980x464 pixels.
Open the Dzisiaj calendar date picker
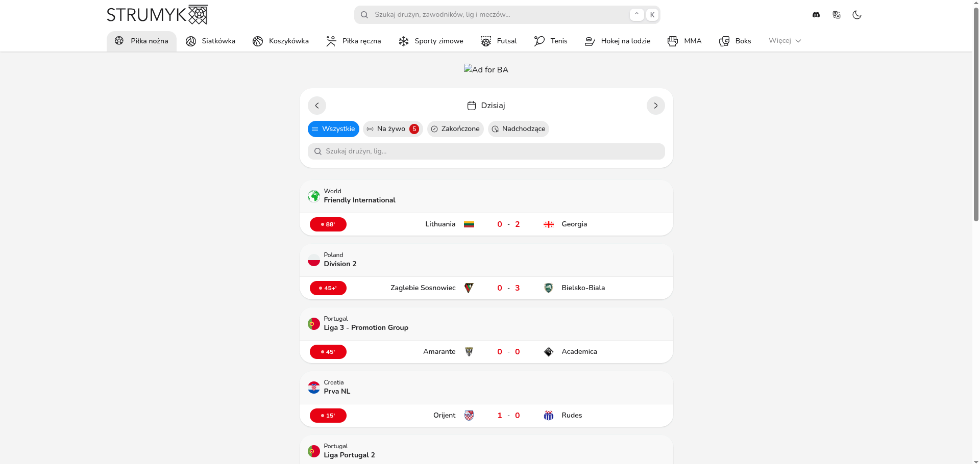(x=486, y=106)
